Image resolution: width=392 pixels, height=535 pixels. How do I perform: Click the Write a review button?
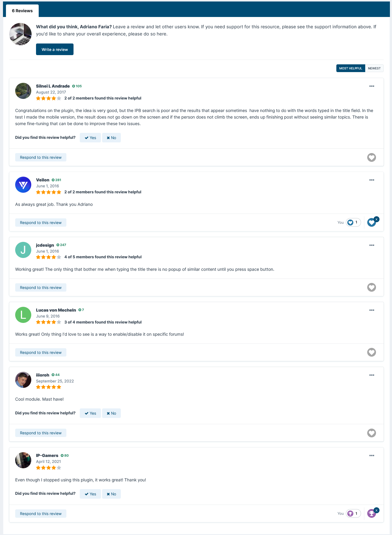(55, 49)
